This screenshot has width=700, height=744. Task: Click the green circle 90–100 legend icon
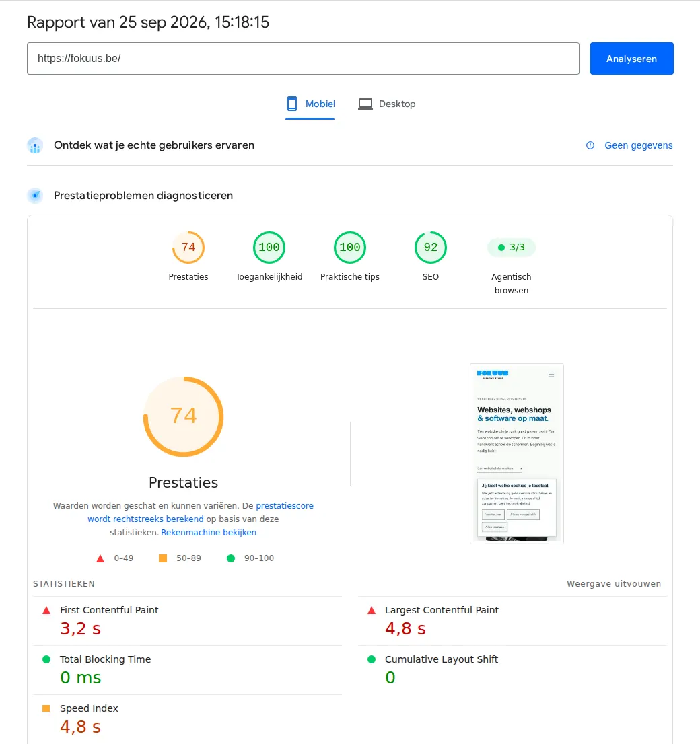click(x=231, y=558)
